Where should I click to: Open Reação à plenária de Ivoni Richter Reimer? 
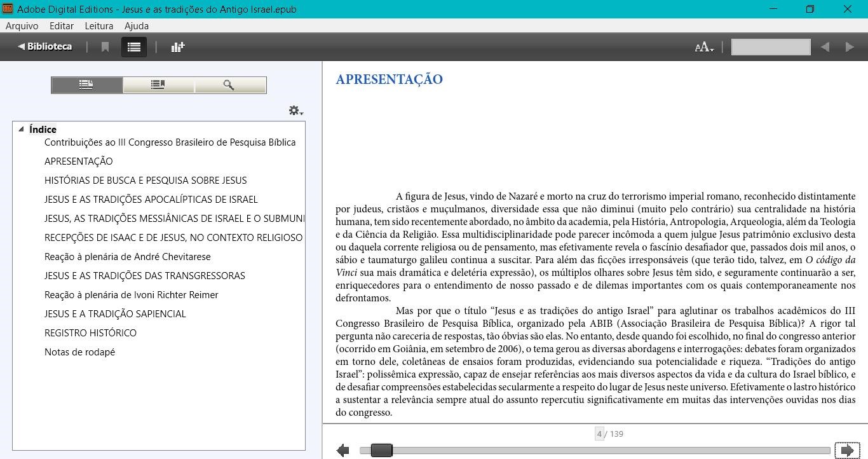coord(131,295)
